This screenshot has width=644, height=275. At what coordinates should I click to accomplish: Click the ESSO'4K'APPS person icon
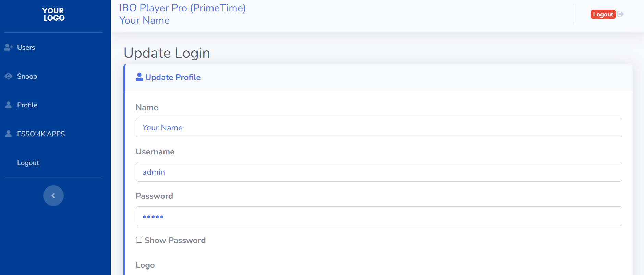8,134
